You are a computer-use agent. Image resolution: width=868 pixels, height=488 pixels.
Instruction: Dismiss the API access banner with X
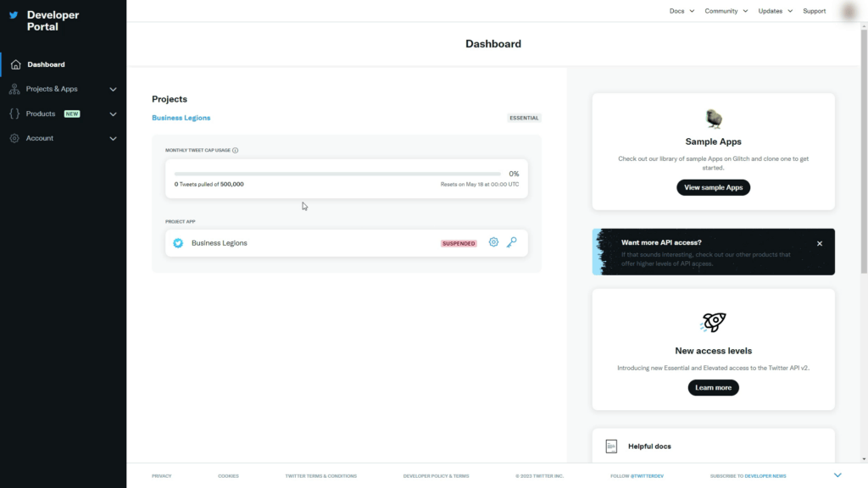click(819, 243)
